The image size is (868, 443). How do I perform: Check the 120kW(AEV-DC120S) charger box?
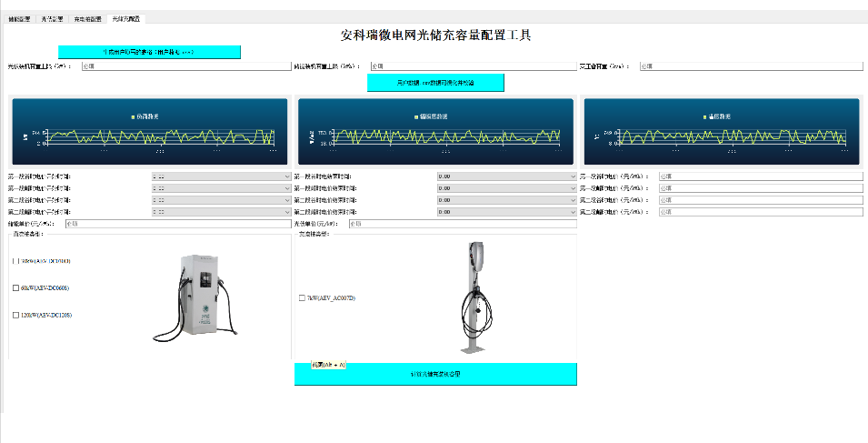pos(15,315)
